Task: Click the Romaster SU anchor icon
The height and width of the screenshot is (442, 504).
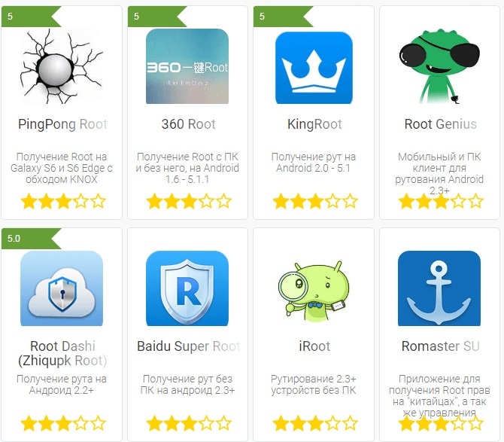Action: pos(439,288)
